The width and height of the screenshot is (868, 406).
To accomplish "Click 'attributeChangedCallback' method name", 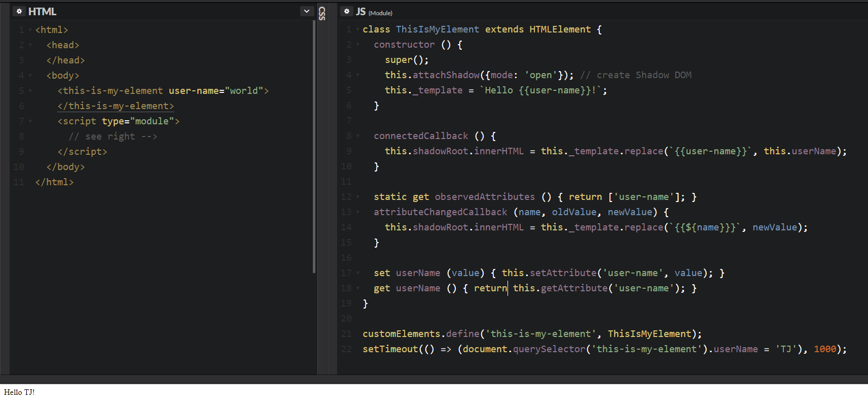I will (x=441, y=212).
